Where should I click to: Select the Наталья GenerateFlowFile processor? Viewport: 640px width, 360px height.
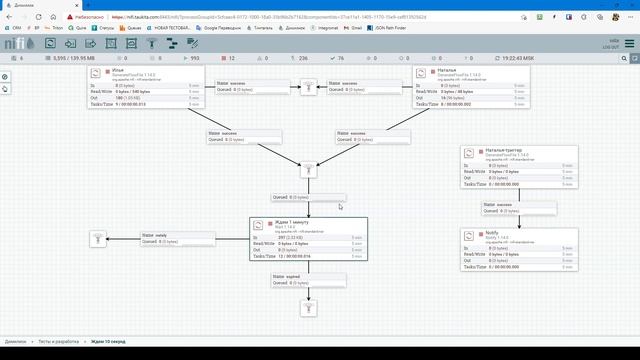tap(471, 87)
